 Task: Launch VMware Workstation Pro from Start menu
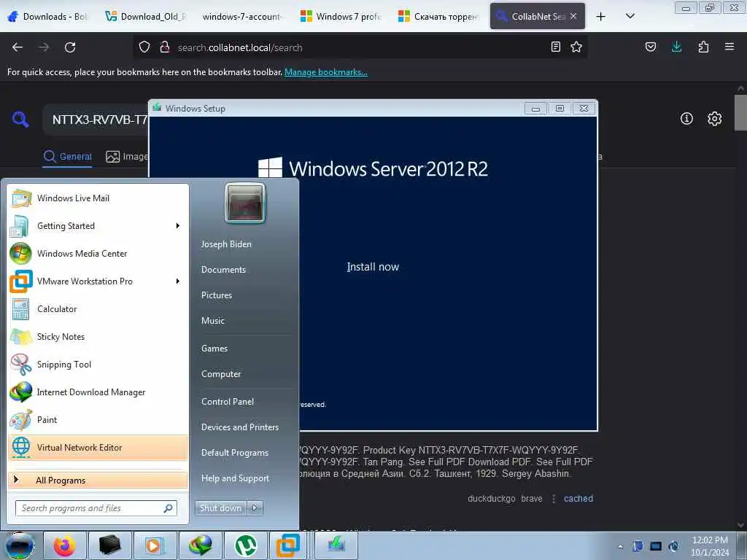(x=98, y=281)
